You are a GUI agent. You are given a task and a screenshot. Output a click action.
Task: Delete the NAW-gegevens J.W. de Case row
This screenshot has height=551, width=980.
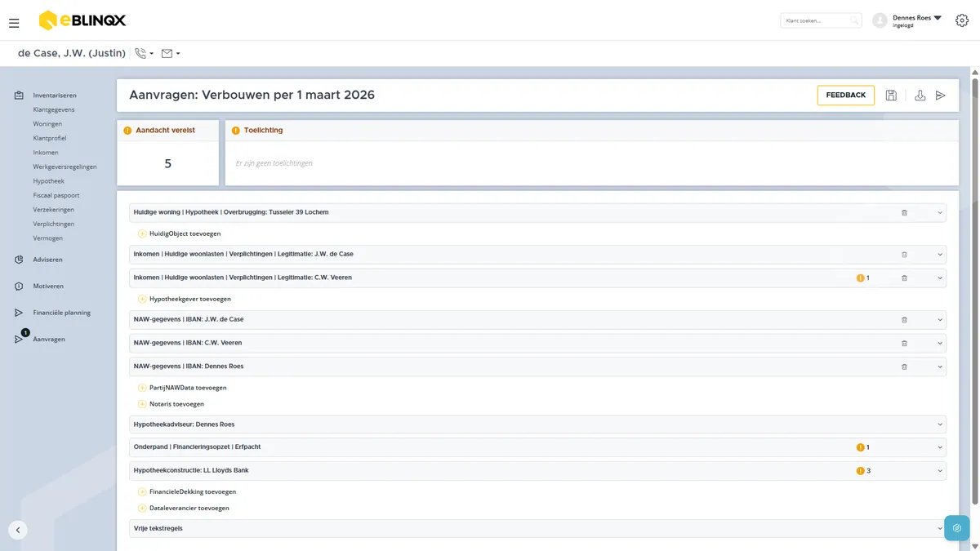click(x=904, y=319)
